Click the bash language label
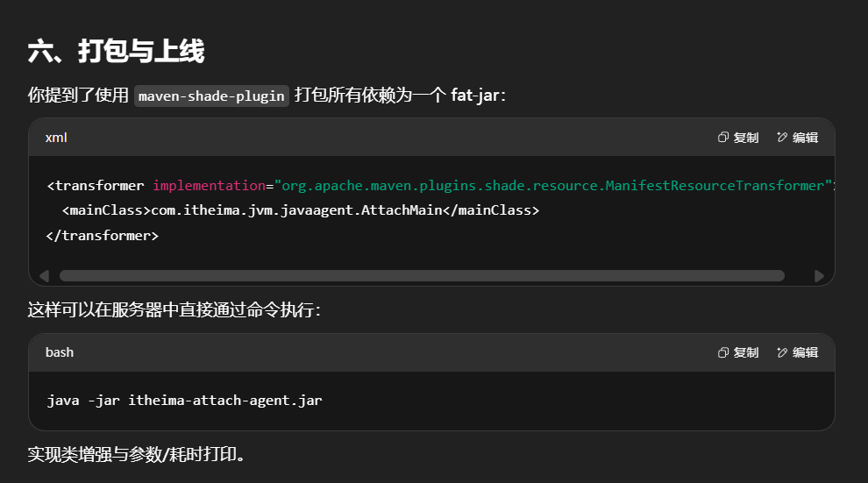This screenshot has width=868, height=483. tap(60, 352)
